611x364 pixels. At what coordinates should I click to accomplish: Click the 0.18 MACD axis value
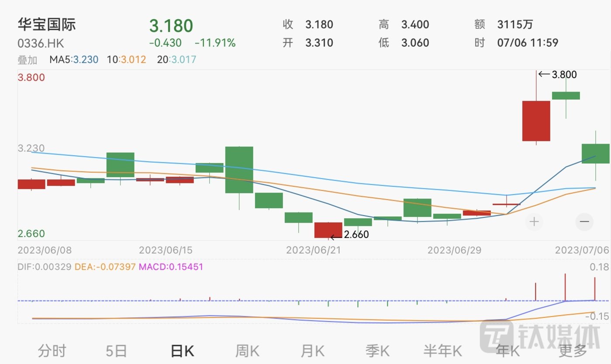click(x=600, y=267)
